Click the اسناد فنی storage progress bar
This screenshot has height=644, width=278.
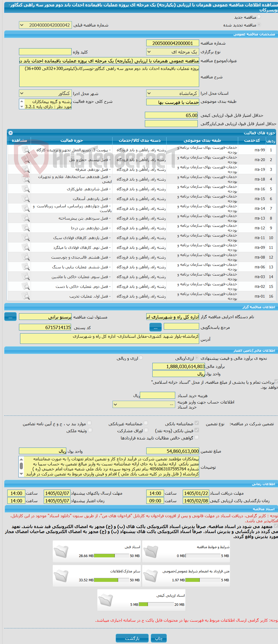tap(112, 556)
